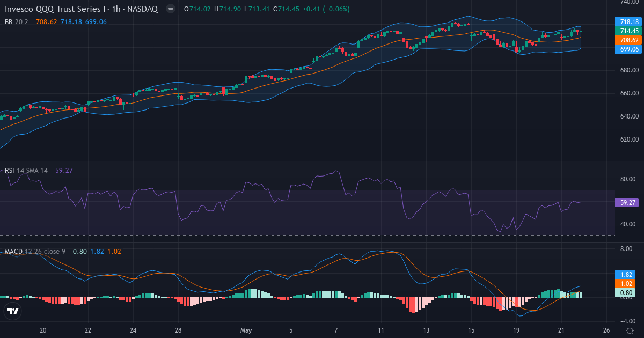Click the 20 date label on time axis
Image resolution: width=644 pixels, height=338 pixels.
pyautogui.click(x=43, y=330)
